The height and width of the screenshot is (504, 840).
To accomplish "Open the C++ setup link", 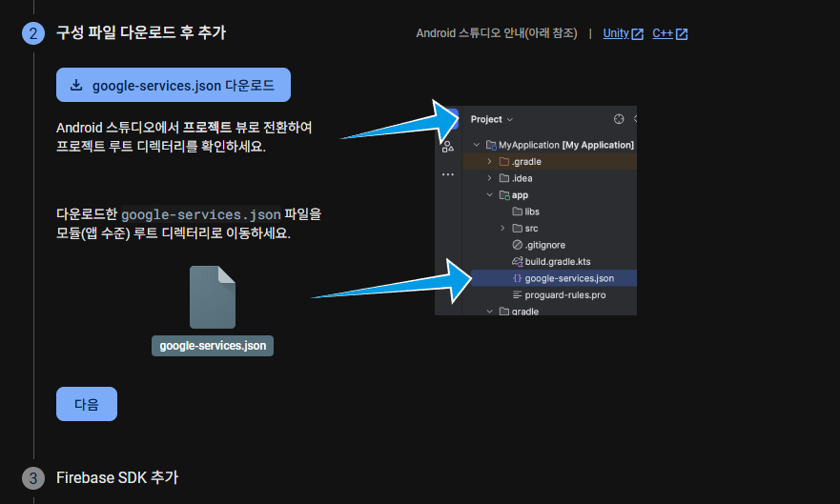I will coord(662,33).
